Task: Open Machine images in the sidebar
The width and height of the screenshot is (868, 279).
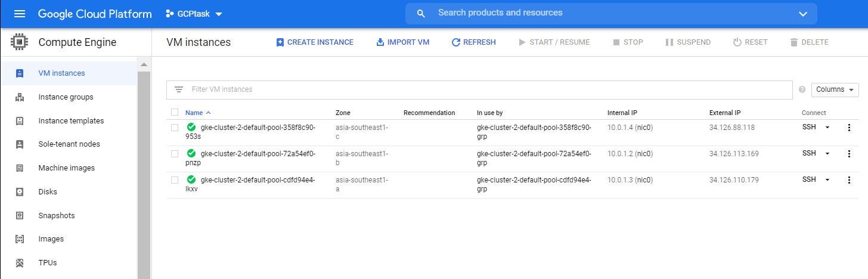Action: [x=66, y=168]
